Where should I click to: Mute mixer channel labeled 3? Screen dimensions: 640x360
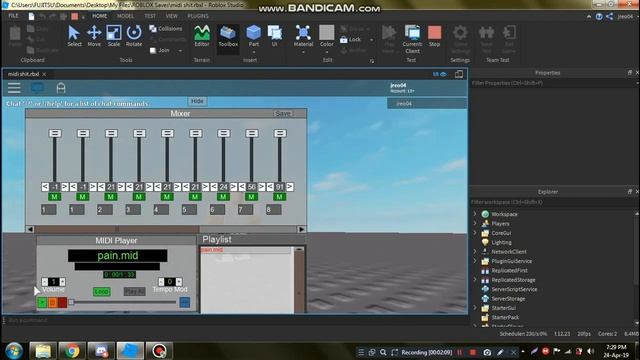pos(139,197)
